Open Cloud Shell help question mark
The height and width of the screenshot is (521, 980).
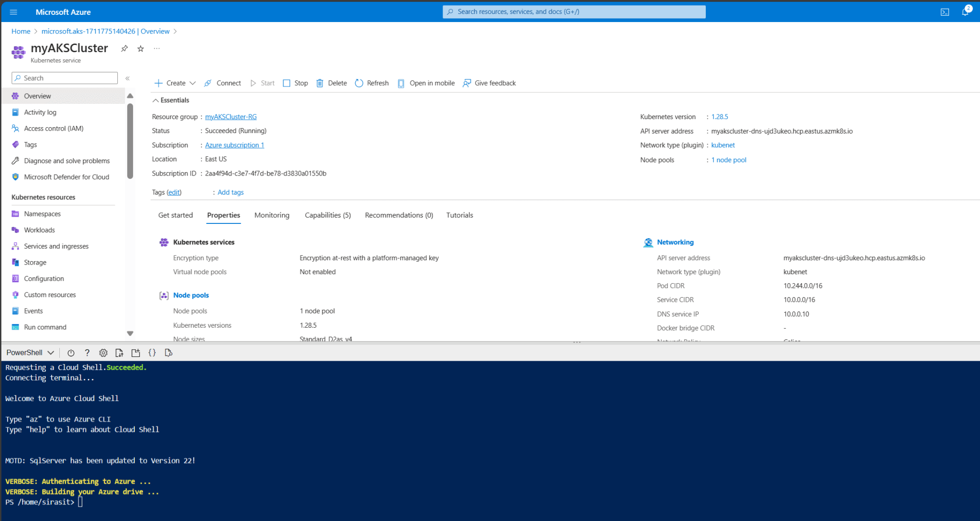87,353
